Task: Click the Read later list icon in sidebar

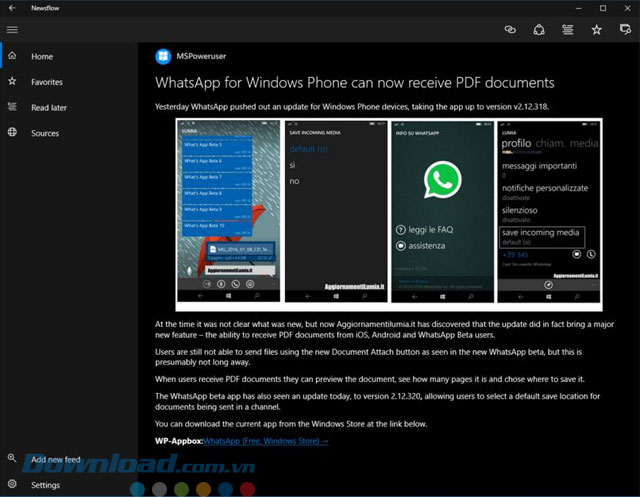Action: point(12,106)
